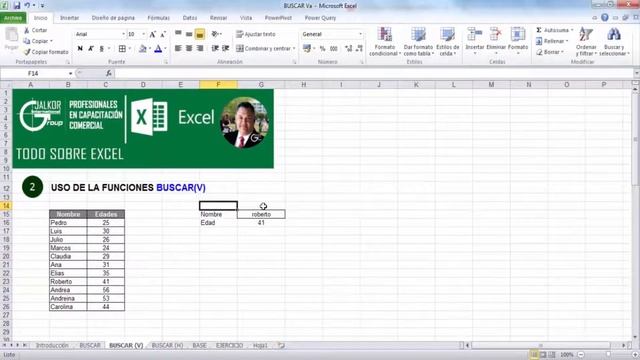Click the zoom slider in status bar
Viewport: 640px width, 360px height.
pyautogui.click(x=608, y=355)
